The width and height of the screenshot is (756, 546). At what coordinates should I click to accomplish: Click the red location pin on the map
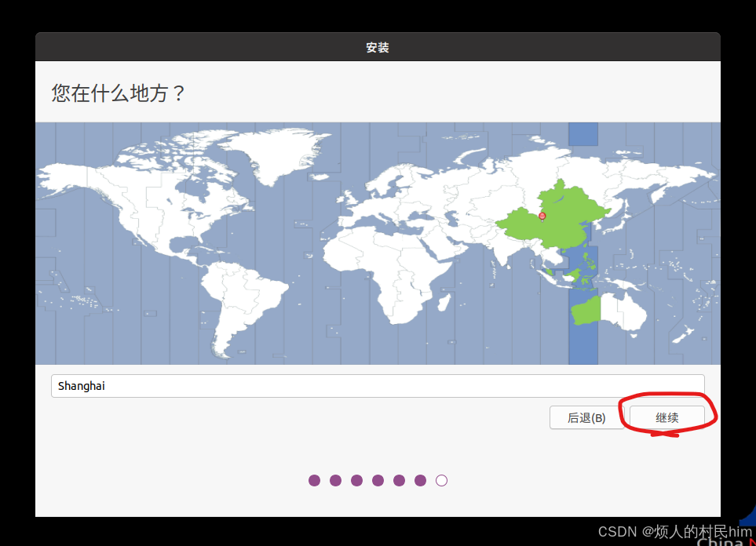pos(542,216)
